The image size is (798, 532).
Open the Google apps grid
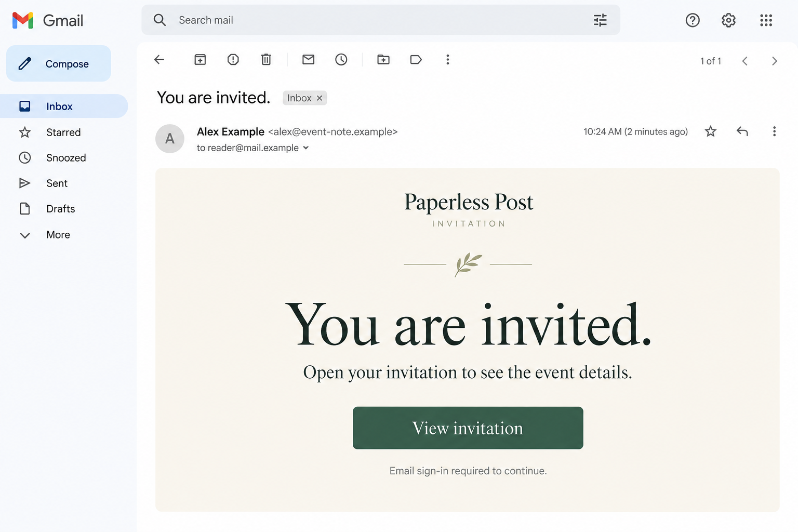pyautogui.click(x=766, y=20)
